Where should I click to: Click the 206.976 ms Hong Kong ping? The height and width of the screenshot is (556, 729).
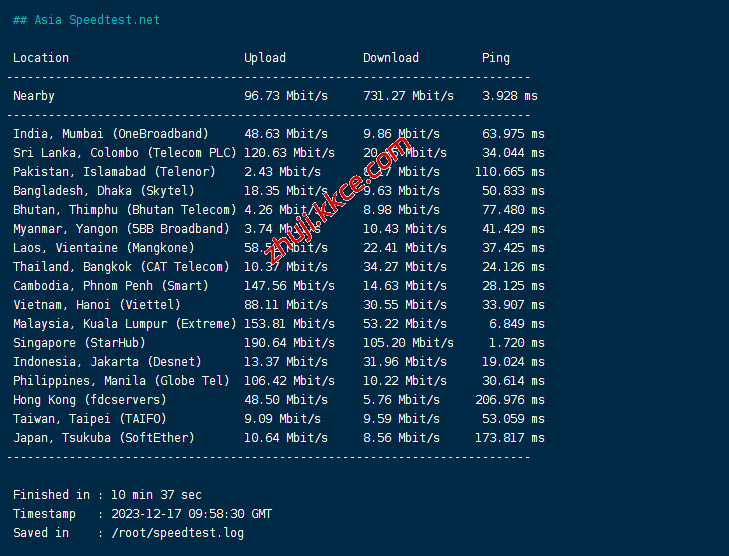513,400
